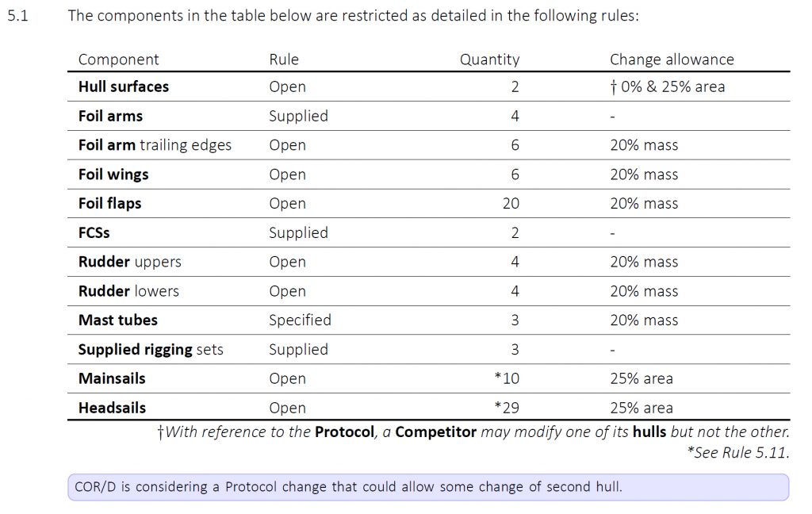The image size is (812, 514).
Task: Select the 'FCSs' row label
Action: (94, 232)
